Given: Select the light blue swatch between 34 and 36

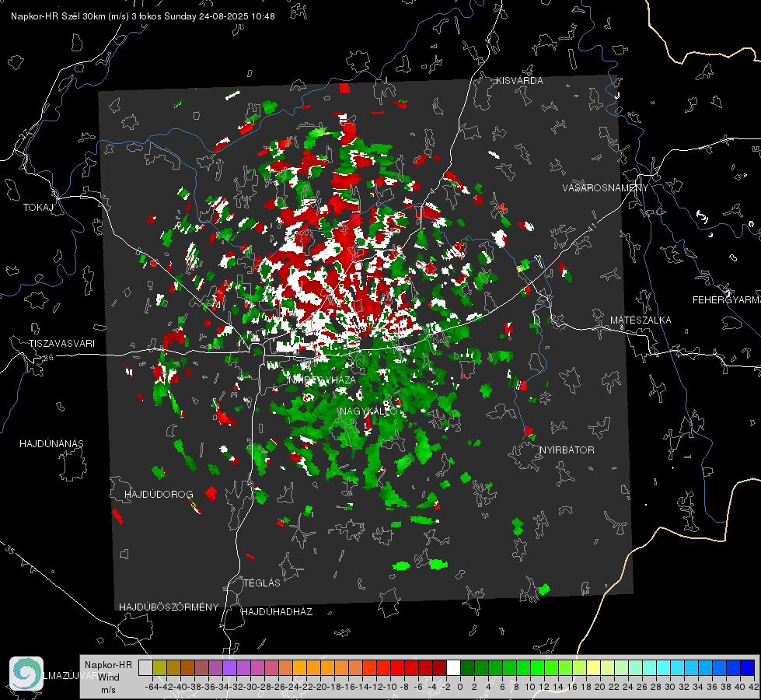Looking at the screenshot, I should tap(705, 667).
